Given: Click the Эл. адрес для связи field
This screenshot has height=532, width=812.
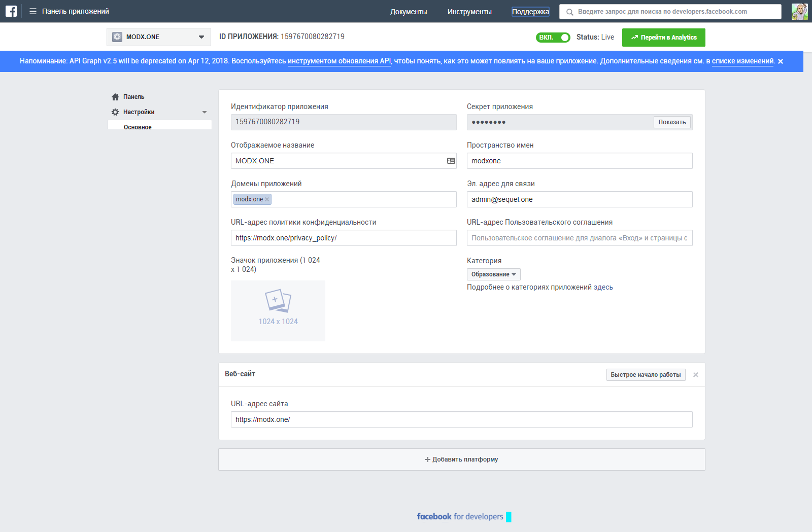Looking at the screenshot, I should 580,199.
